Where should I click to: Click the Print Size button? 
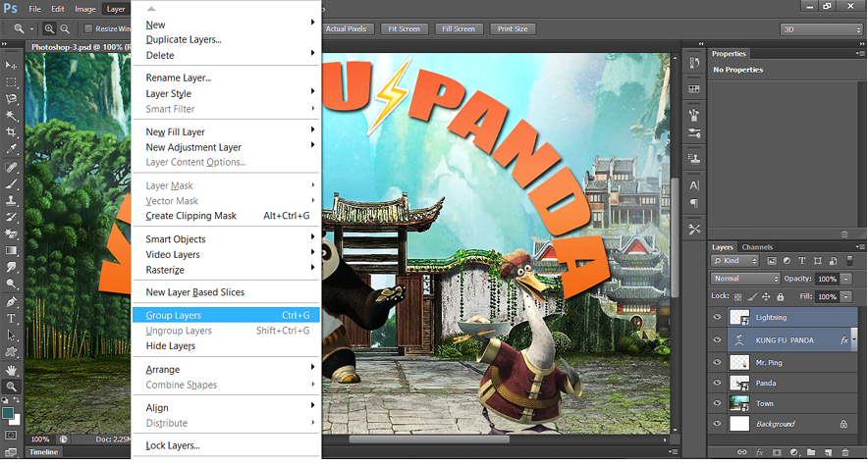pyautogui.click(x=513, y=28)
